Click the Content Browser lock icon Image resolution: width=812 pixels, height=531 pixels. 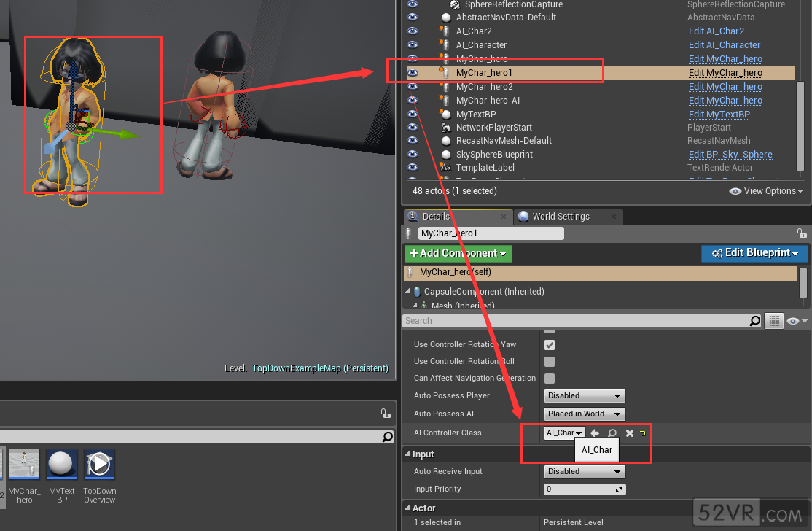[x=386, y=414]
